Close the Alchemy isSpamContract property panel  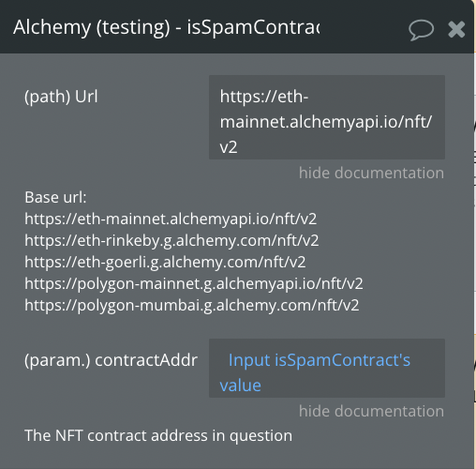(x=456, y=29)
